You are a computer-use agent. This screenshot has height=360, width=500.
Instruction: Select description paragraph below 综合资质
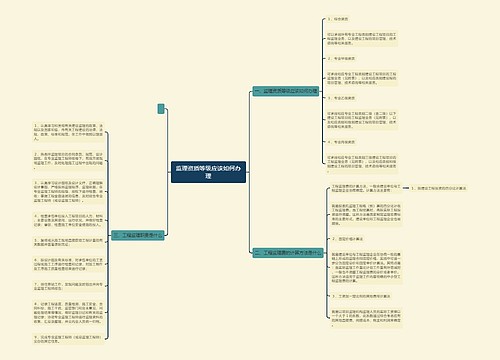pyautogui.click(x=362, y=39)
